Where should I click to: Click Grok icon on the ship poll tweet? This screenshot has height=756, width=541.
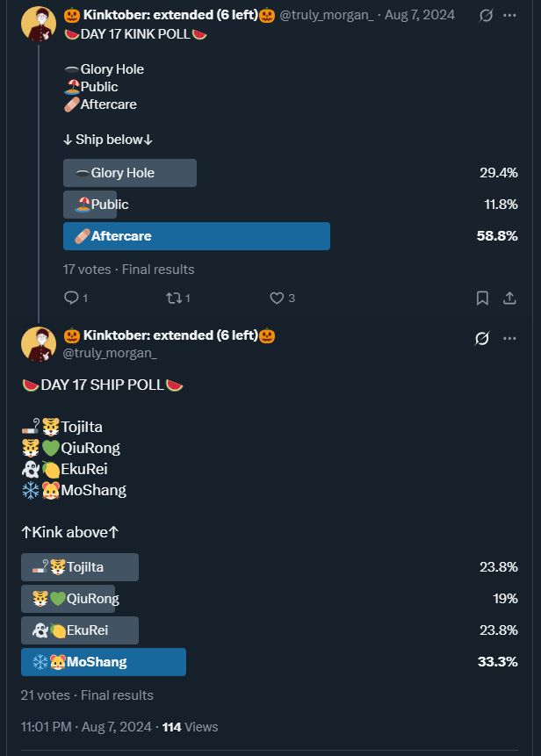(x=481, y=338)
